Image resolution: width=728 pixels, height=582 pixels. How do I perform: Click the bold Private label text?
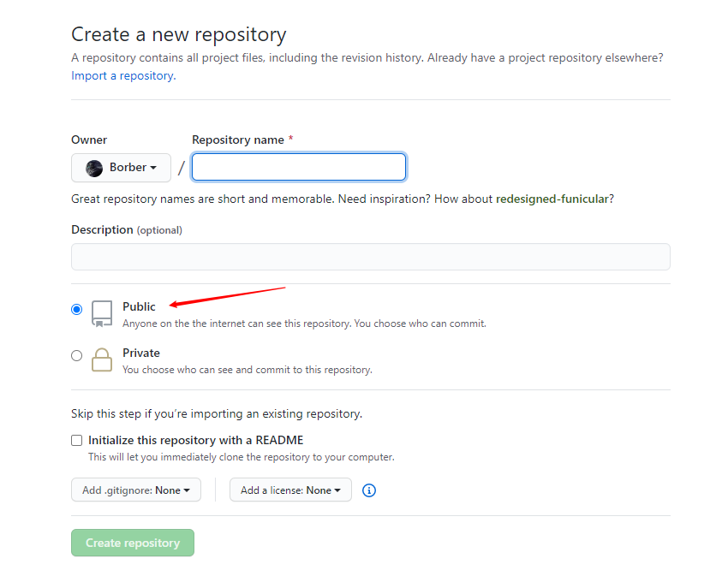point(140,353)
